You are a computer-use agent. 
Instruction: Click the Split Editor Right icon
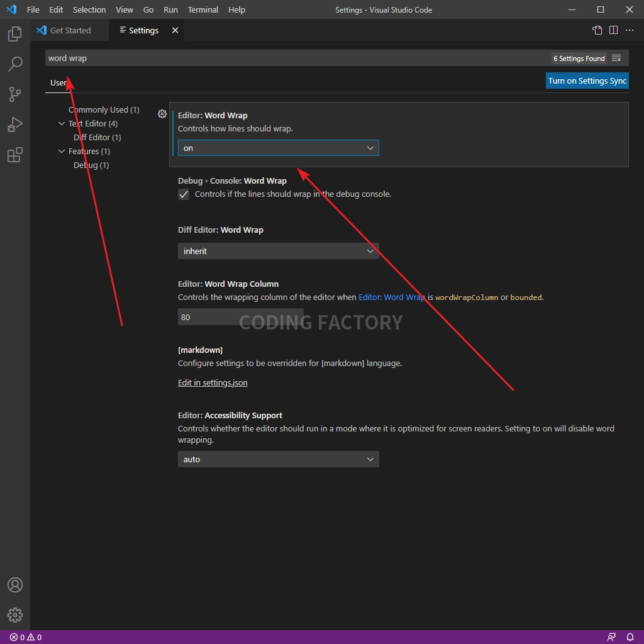click(613, 30)
